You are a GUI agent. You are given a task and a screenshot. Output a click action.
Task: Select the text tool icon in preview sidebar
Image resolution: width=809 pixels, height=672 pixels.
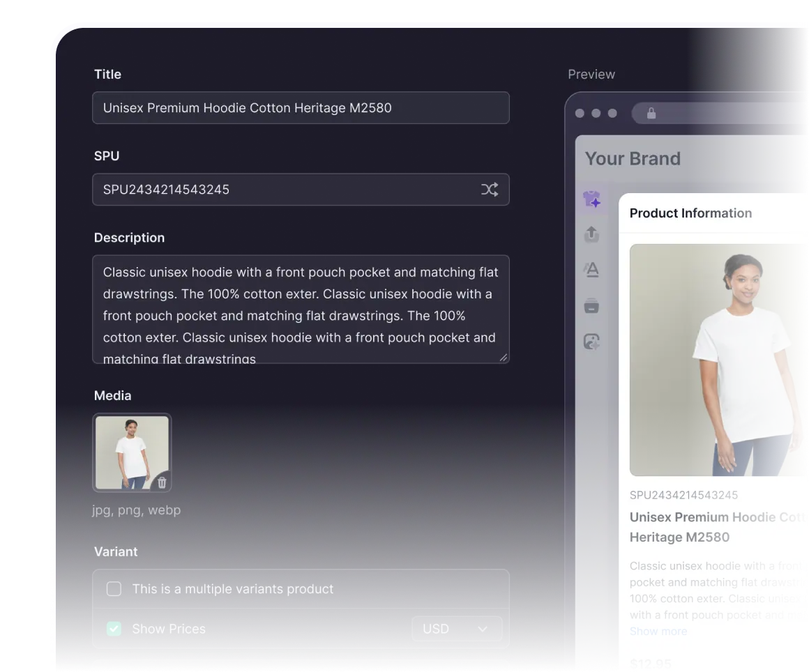[592, 270]
